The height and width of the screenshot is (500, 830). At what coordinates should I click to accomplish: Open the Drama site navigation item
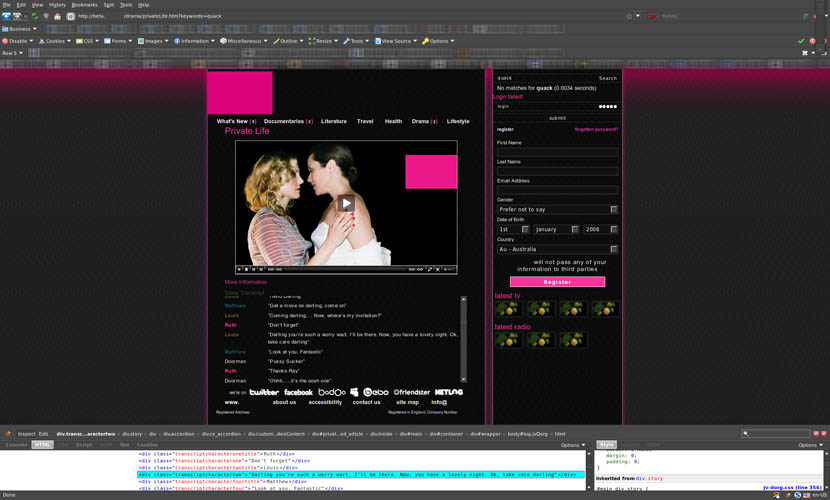click(425, 121)
